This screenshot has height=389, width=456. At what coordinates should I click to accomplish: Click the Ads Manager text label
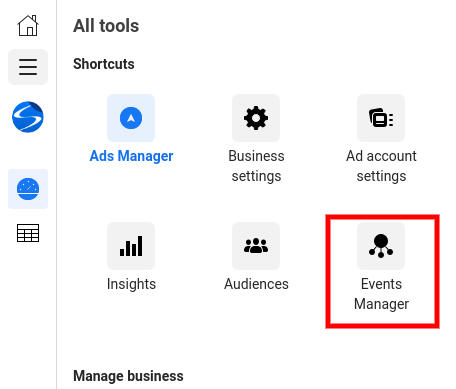pyautogui.click(x=131, y=156)
